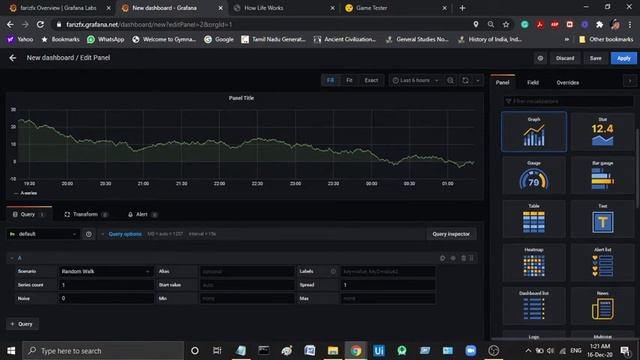Click the Discard button
Screen dimensions: 640x360
565,58
